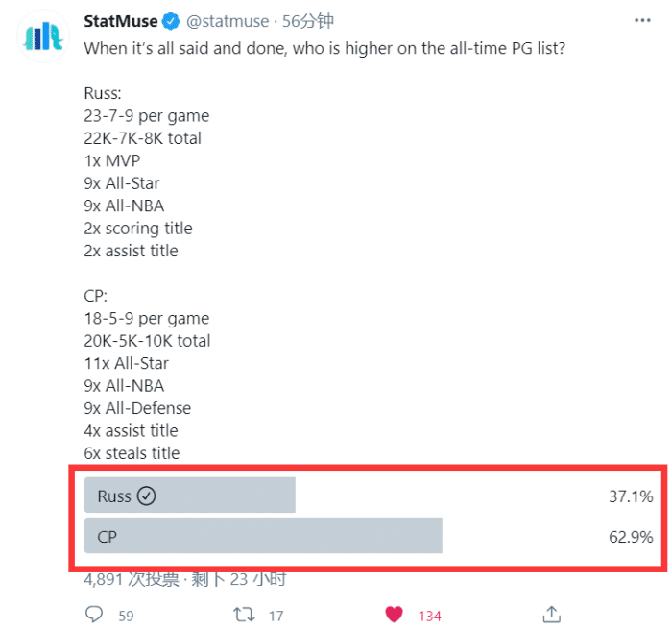Open the StatMuse display name link
Screen dimensions: 672x629
pos(120,22)
